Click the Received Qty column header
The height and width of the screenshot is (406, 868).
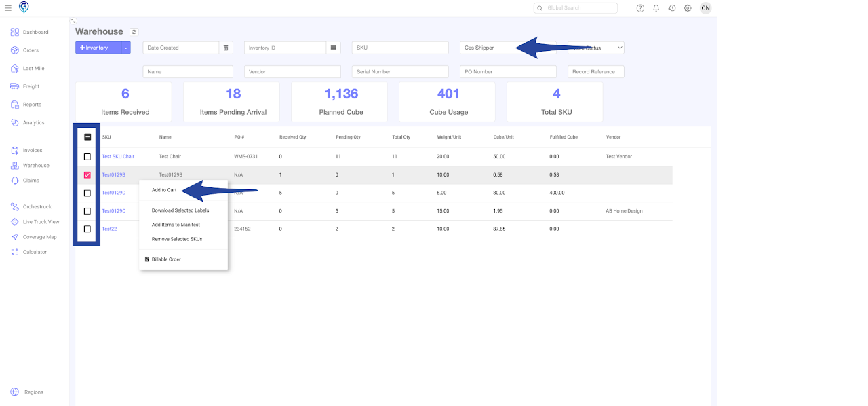293,137
